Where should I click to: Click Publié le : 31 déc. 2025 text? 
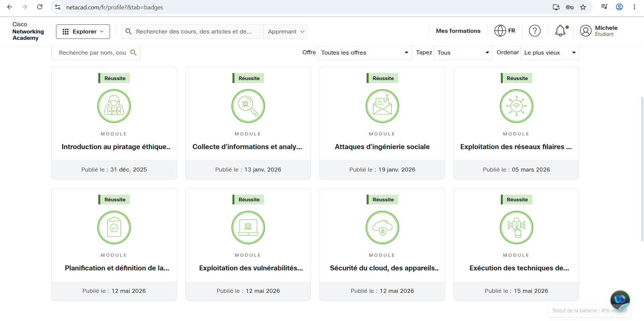114,170
